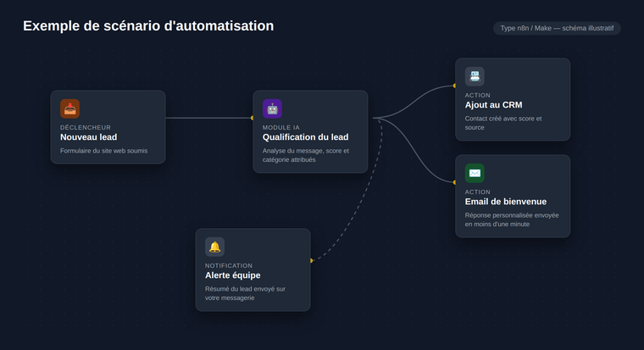The height and width of the screenshot is (350, 644).
Task: Click 'Analyse du message, score et catégorie' description
Action: pos(306,155)
